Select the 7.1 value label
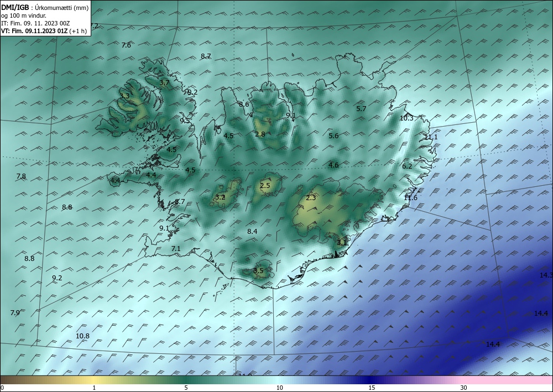The width and height of the screenshot is (553, 392). click(176, 249)
